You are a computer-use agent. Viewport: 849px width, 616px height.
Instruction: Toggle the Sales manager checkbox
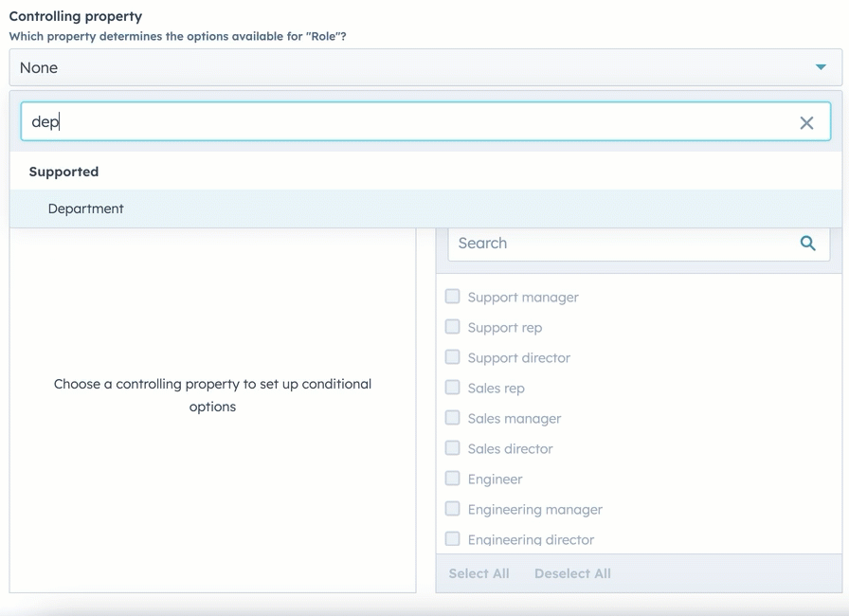pos(453,418)
